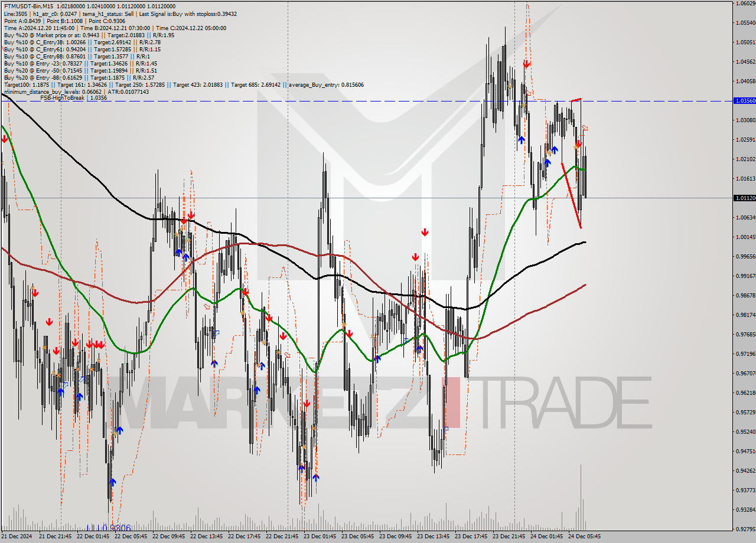This screenshot has height=543, width=756.
Task: Click the '22 Dec 13:45' time axis label
Action: tap(206, 537)
